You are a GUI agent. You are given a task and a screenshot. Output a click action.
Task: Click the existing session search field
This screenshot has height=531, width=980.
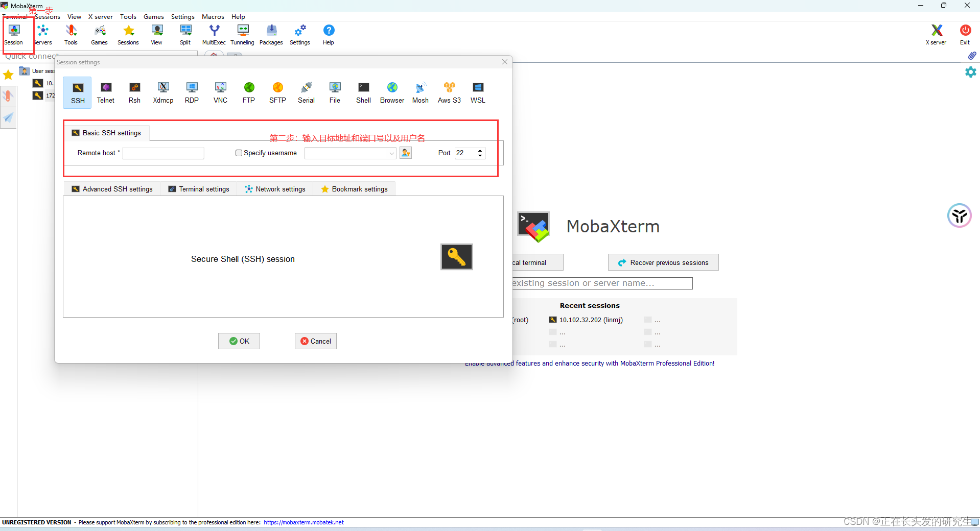[x=602, y=283]
